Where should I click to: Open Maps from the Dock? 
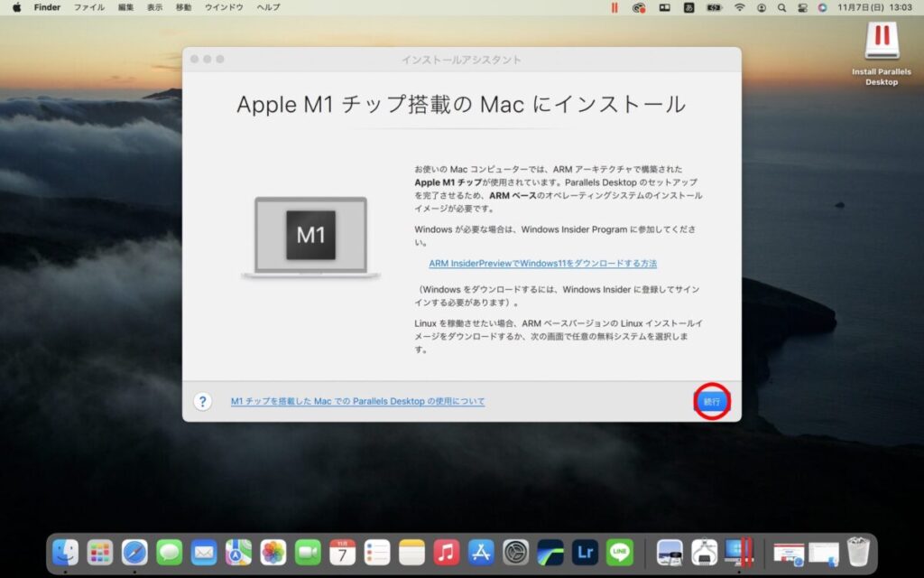point(238,553)
